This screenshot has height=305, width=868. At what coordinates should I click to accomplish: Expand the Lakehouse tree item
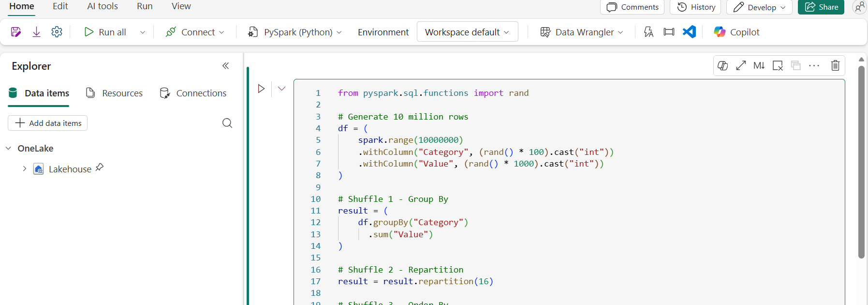click(x=24, y=168)
